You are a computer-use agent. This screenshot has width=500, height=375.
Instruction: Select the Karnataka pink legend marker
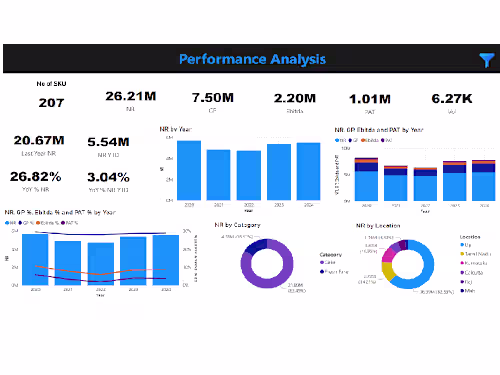click(462, 263)
